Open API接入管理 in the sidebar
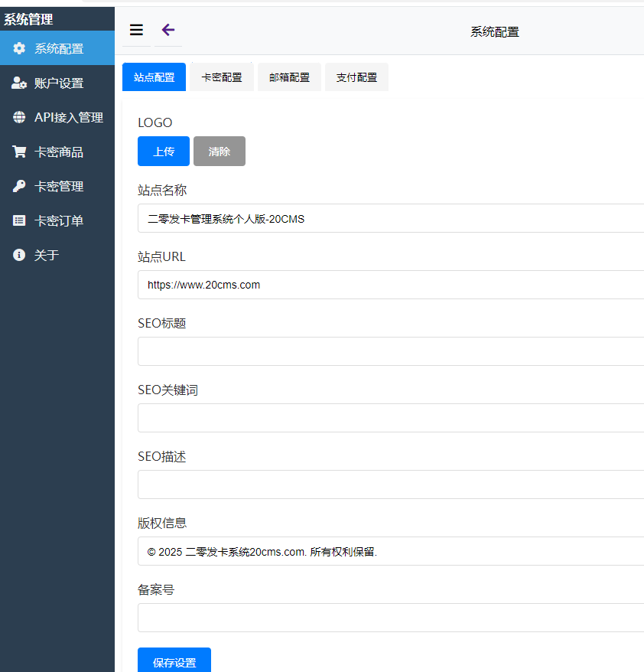This screenshot has width=644, height=672. click(x=57, y=117)
